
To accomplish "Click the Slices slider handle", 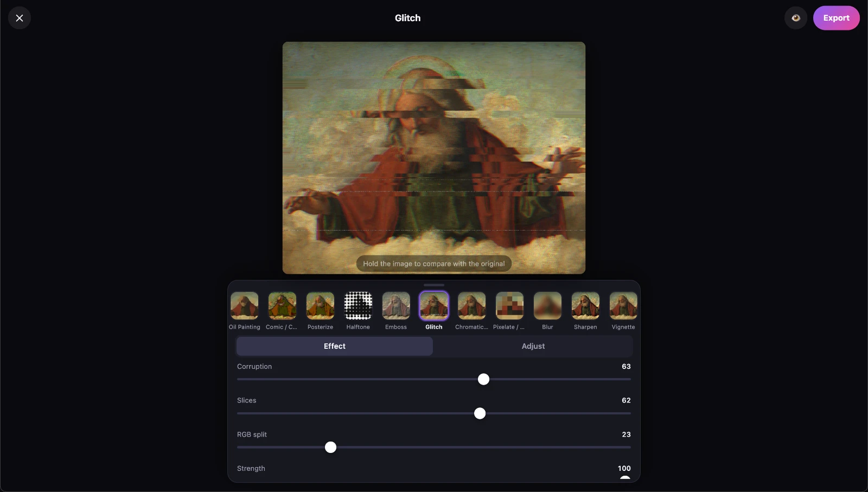I will pos(480,413).
